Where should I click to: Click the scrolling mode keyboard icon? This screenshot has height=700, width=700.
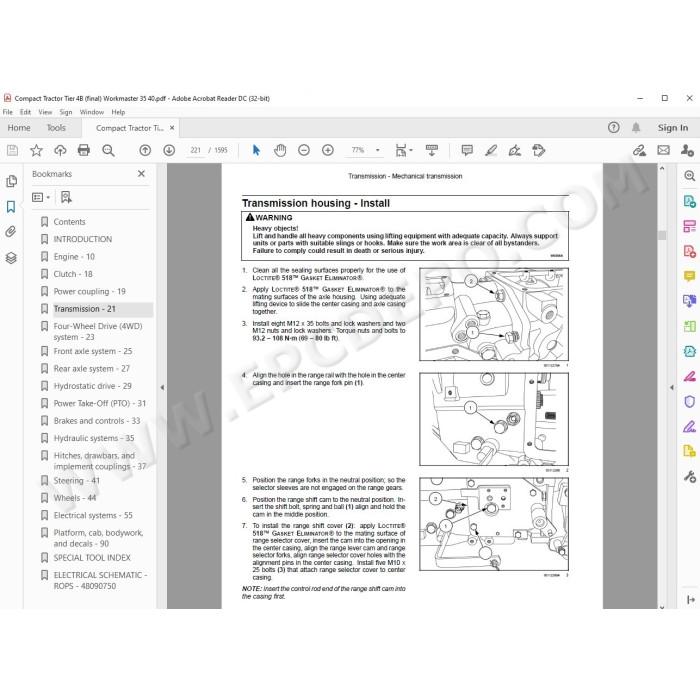[x=432, y=150]
